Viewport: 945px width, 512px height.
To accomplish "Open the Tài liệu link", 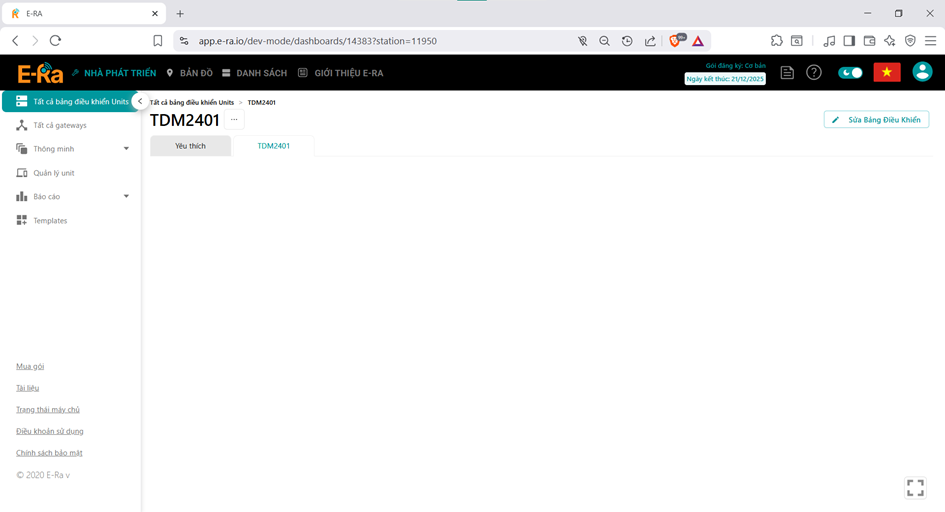I will pyautogui.click(x=28, y=388).
